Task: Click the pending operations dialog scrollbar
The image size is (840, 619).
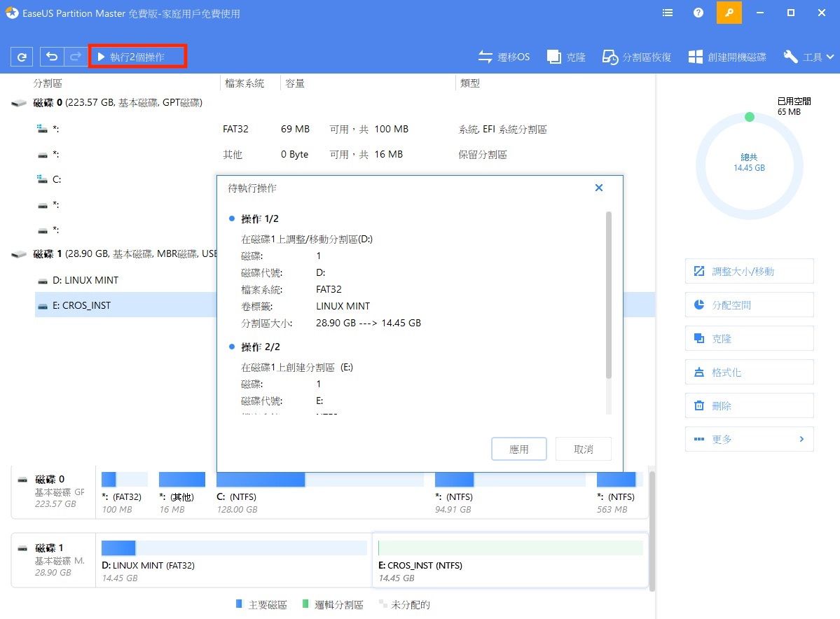Action: 609,294
